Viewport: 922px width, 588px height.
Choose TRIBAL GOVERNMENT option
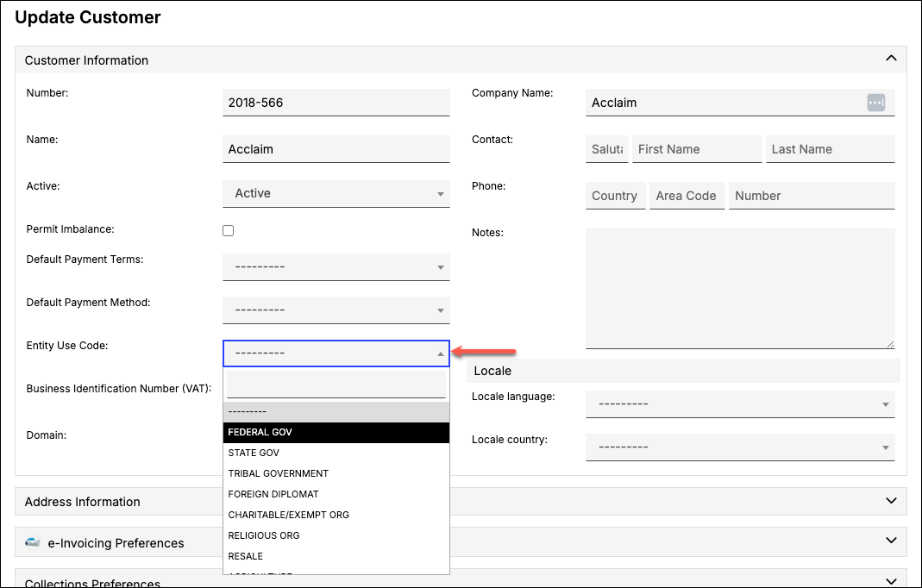tap(336, 473)
